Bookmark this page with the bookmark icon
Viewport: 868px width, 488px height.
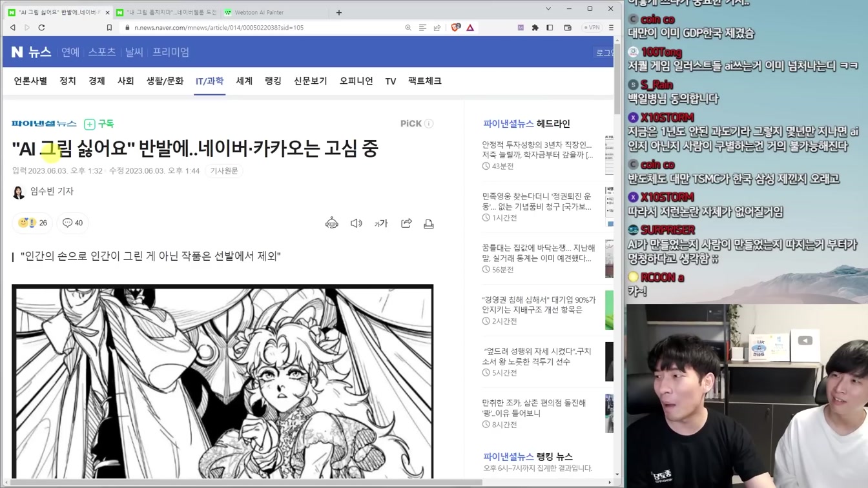(109, 28)
